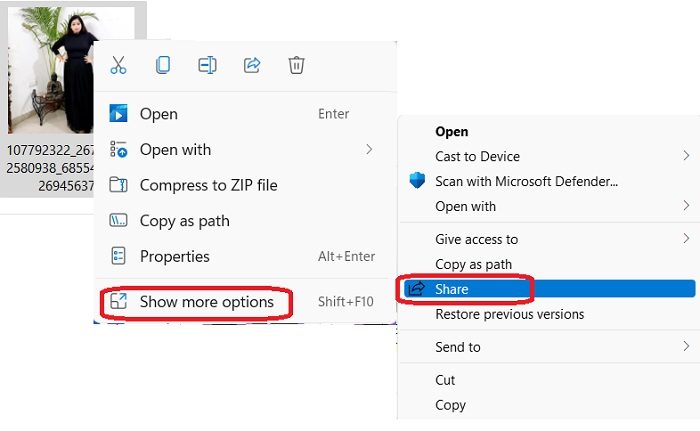Expand the Give access to chevron
This screenshot has height=431, width=700.
(x=686, y=239)
